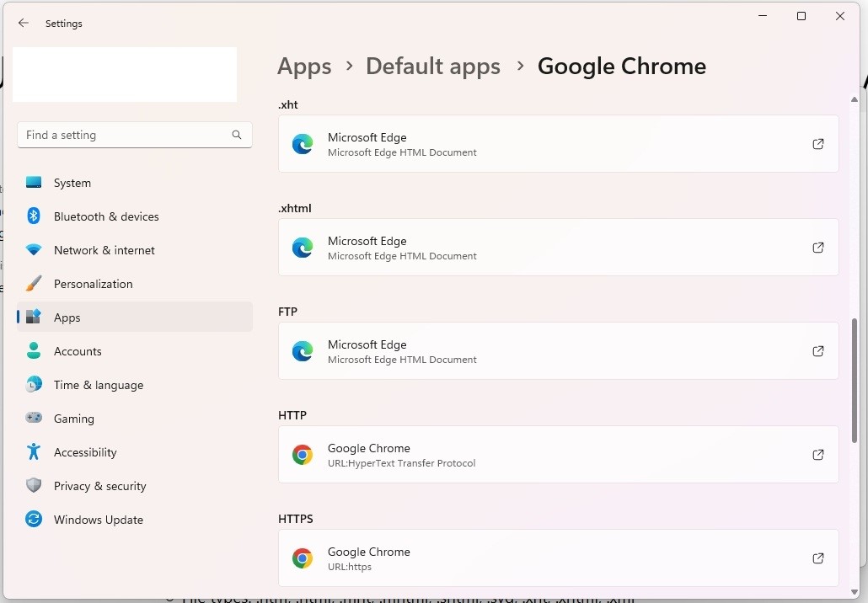This screenshot has width=868, height=603.
Task: Click the Chrome icon in the HTTP row
Action: [x=303, y=455]
